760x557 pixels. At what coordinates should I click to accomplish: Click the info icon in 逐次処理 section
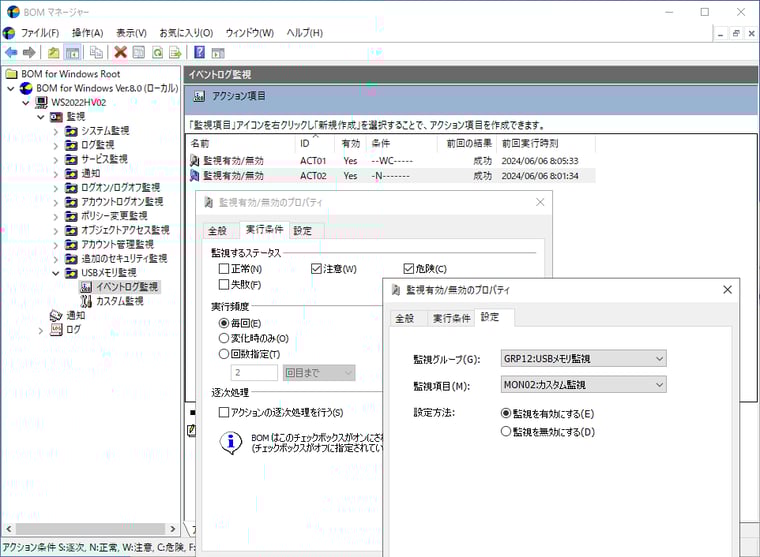pyautogui.click(x=231, y=442)
